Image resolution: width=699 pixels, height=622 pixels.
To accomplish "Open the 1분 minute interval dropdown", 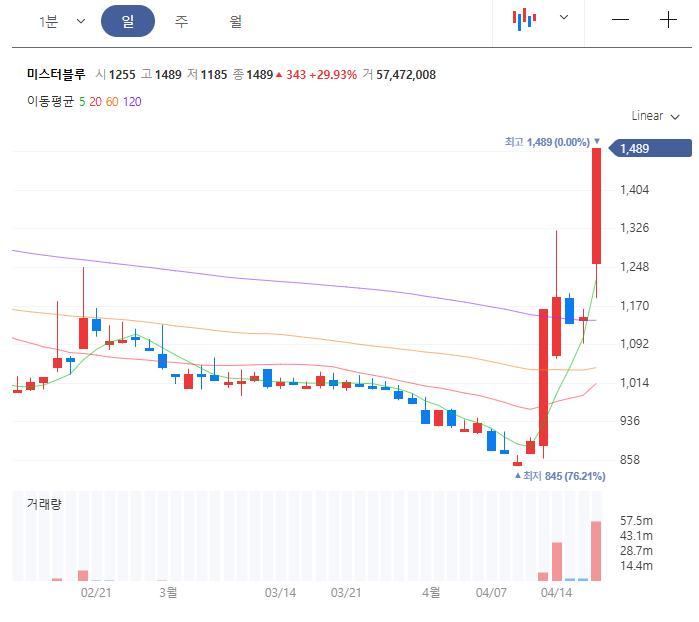I will point(61,21).
